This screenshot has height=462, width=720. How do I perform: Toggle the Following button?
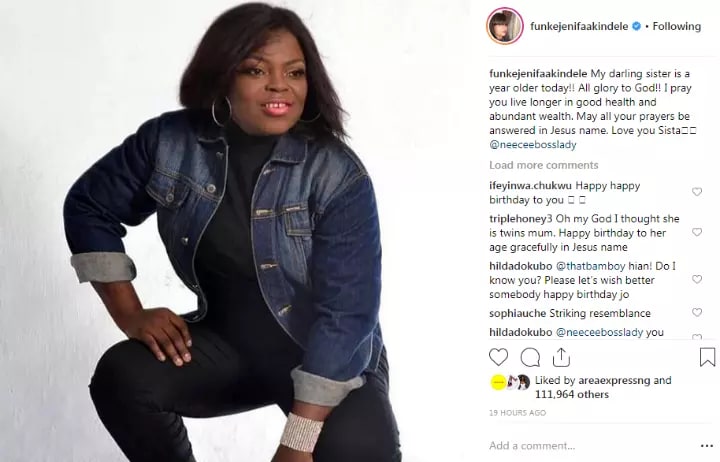[676, 26]
